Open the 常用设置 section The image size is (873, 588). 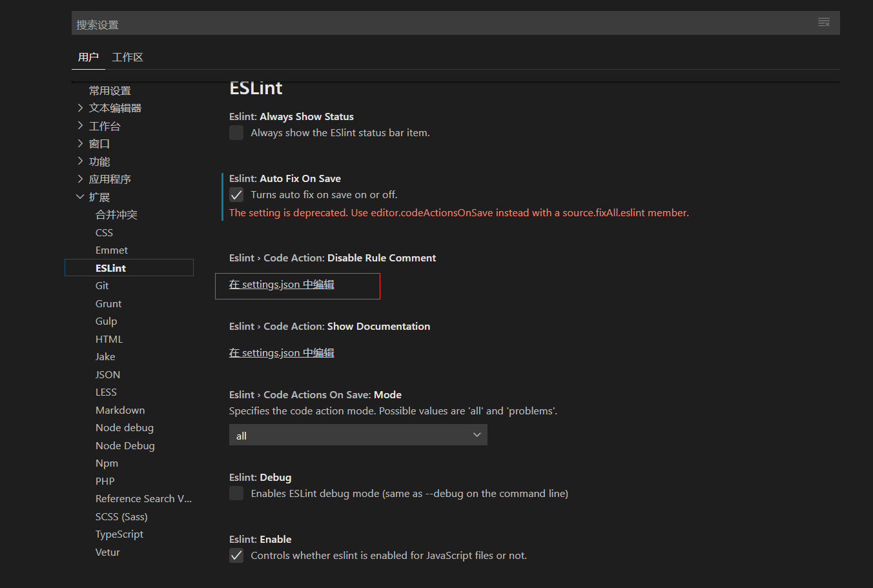110,90
